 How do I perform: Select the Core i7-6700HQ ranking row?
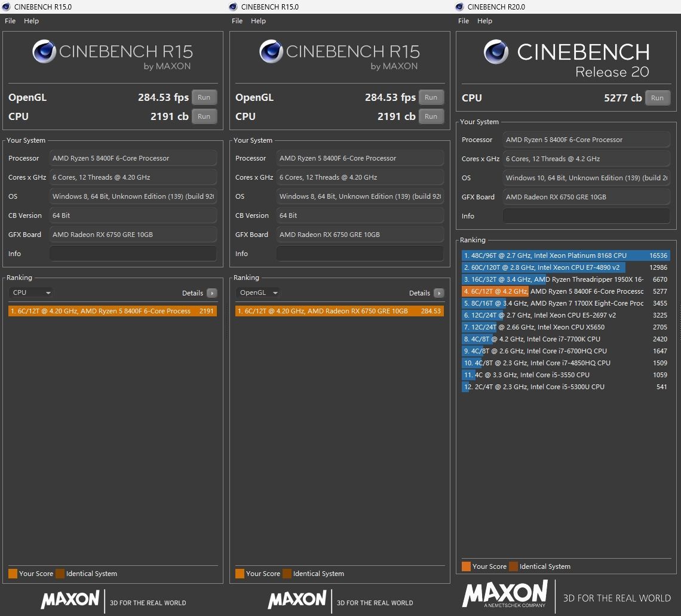pos(566,351)
